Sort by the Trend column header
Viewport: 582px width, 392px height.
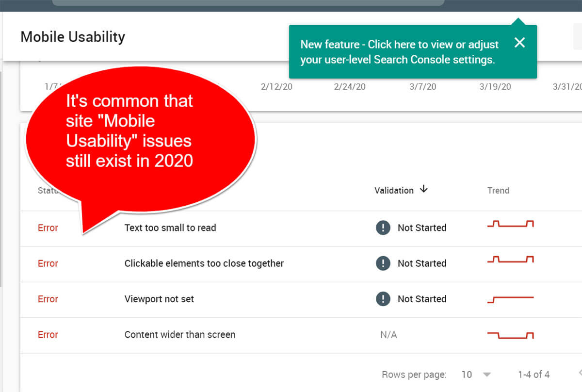tap(499, 190)
